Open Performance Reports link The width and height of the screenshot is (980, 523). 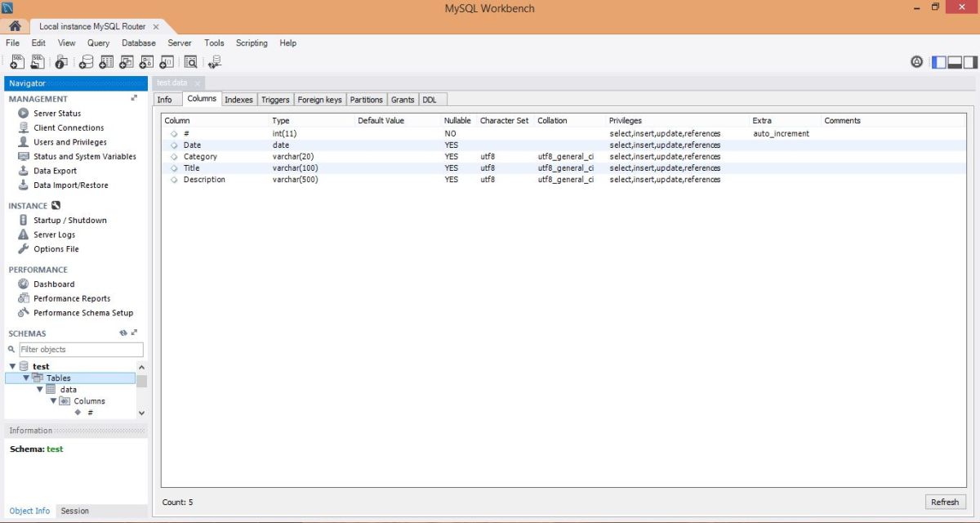(72, 299)
